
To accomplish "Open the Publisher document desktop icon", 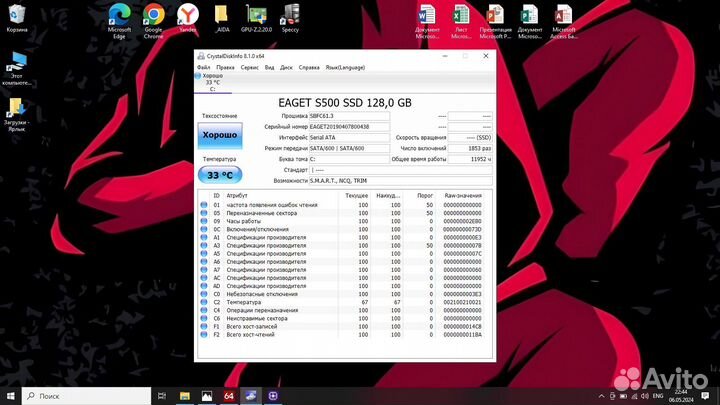I will pyautogui.click(x=529, y=21).
